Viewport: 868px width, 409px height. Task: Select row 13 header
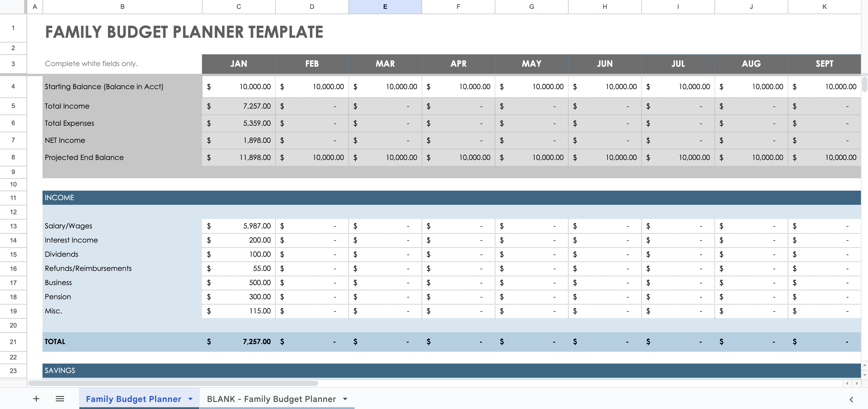[13, 226]
